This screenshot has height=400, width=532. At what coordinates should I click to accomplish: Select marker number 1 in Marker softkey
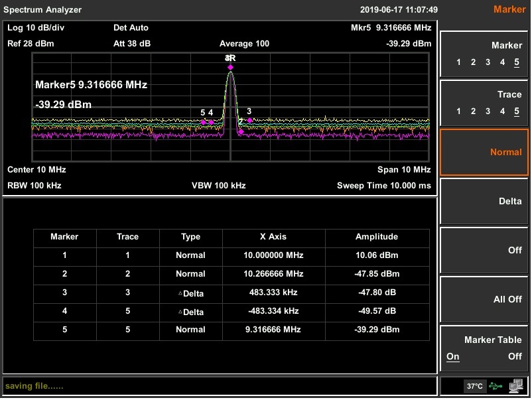(x=458, y=62)
